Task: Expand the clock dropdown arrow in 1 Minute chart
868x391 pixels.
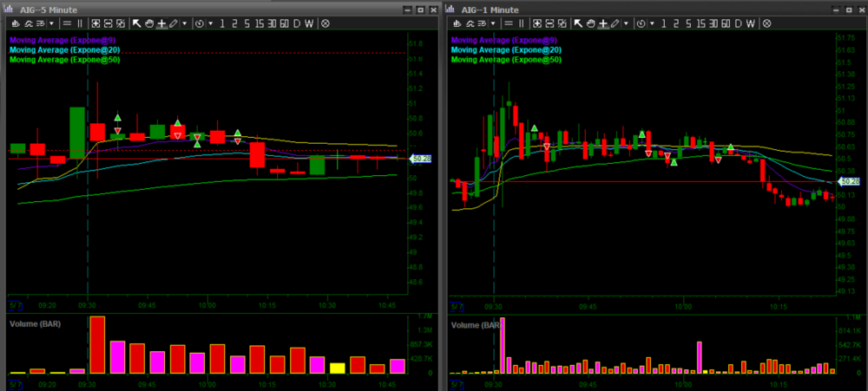Action: point(652,23)
